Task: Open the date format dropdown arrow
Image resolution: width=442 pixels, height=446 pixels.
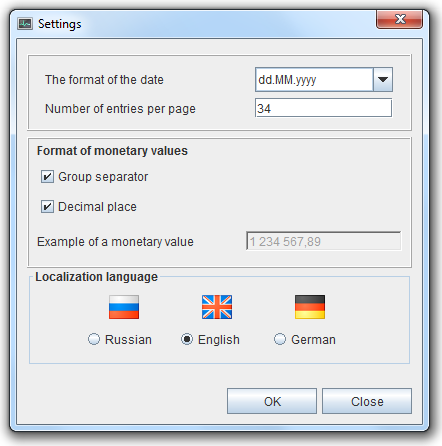Action: pyautogui.click(x=383, y=80)
